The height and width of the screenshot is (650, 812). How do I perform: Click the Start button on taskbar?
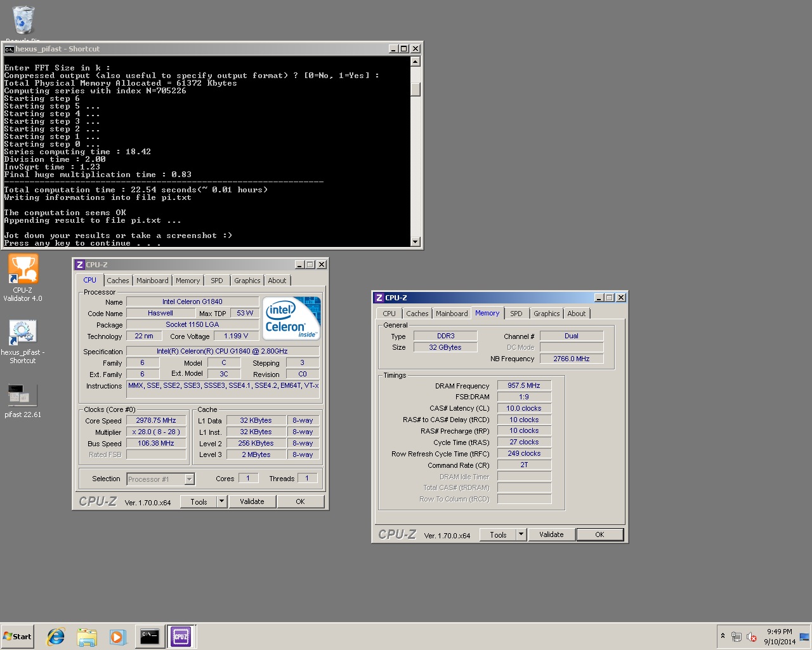click(17, 637)
